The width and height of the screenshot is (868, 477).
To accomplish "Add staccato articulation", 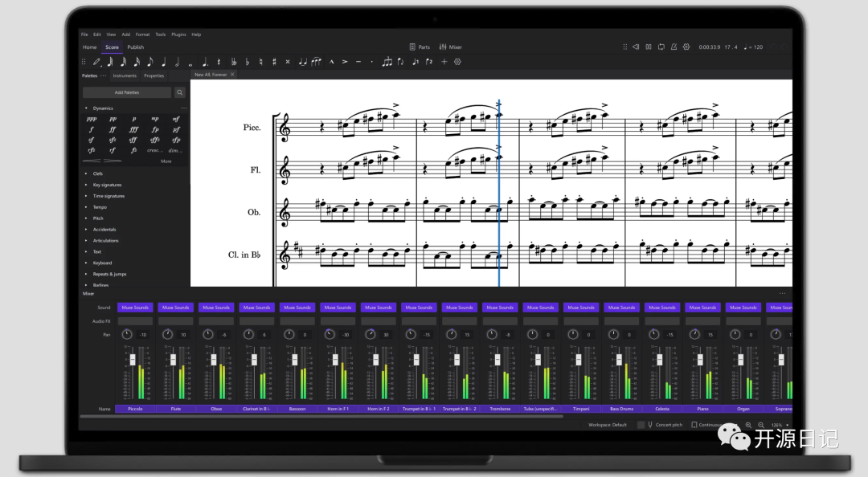I will coord(371,62).
